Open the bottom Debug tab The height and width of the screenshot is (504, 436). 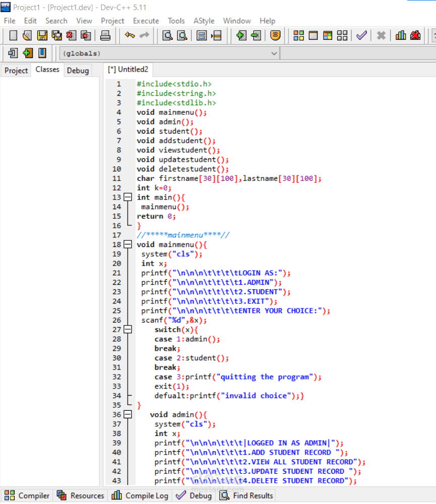click(x=194, y=495)
